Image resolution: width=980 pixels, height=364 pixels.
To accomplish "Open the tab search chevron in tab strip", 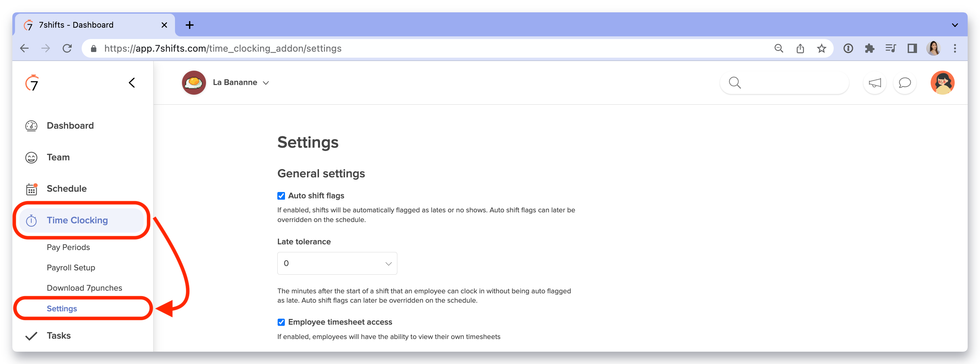I will [955, 25].
